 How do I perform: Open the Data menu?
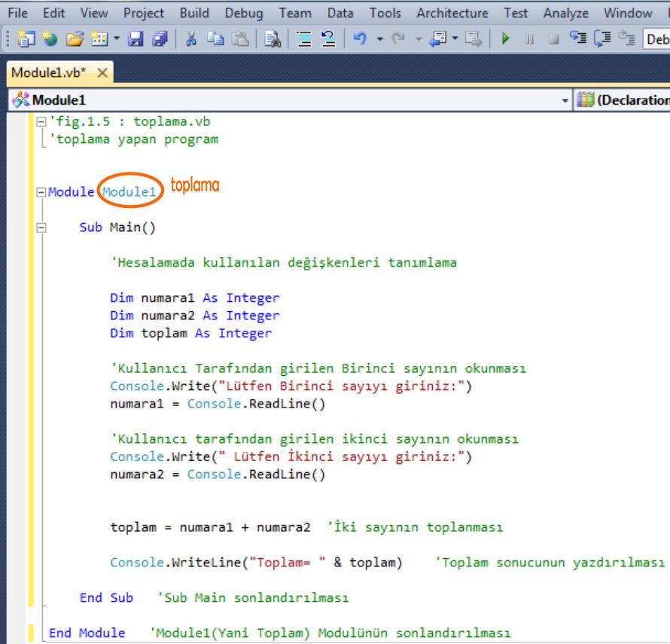coord(340,14)
